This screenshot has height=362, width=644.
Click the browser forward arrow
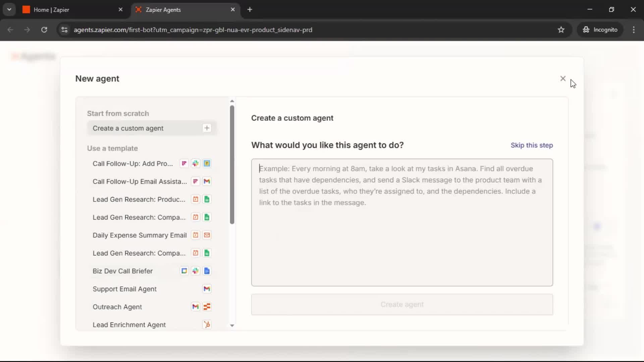27,30
